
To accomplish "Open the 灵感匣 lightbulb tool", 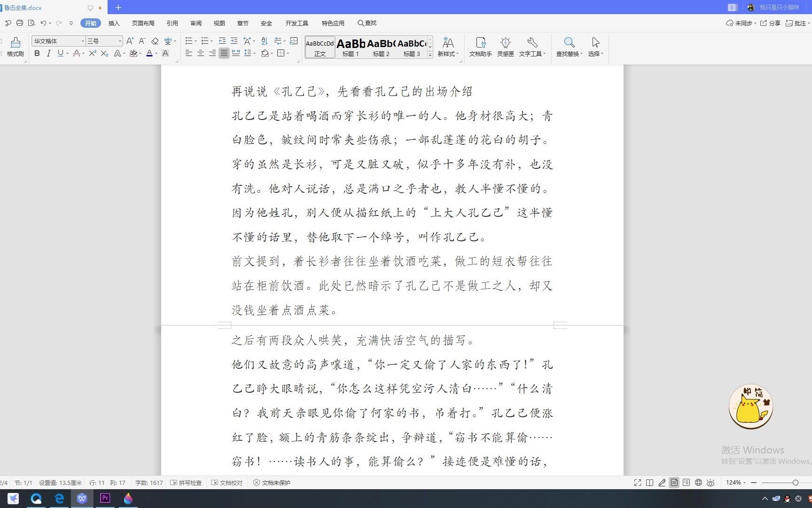I will click(506, 47).
